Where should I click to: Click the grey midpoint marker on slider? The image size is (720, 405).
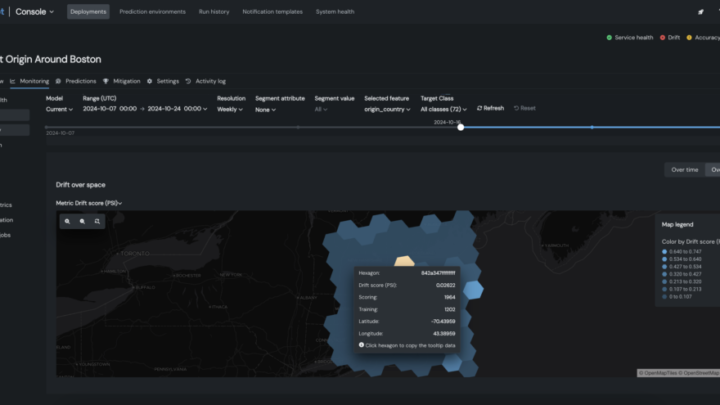pos(298,127)
